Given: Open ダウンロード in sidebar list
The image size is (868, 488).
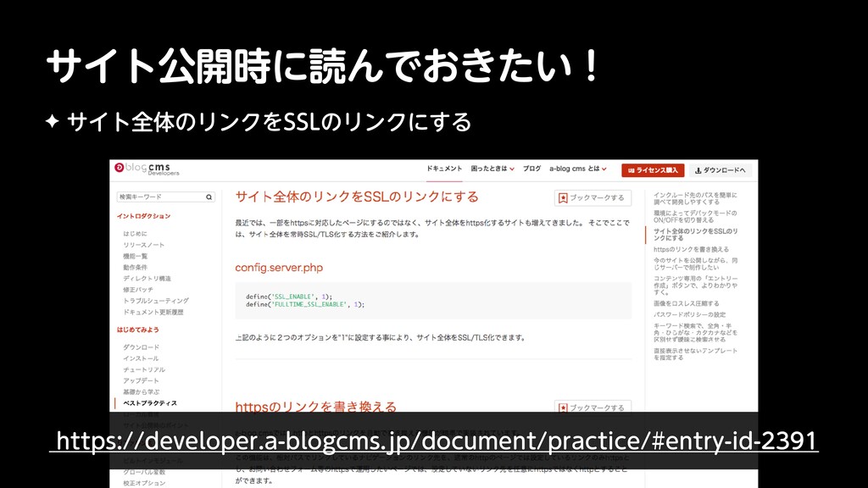Looking at the screenshot, I should [141, 347].
